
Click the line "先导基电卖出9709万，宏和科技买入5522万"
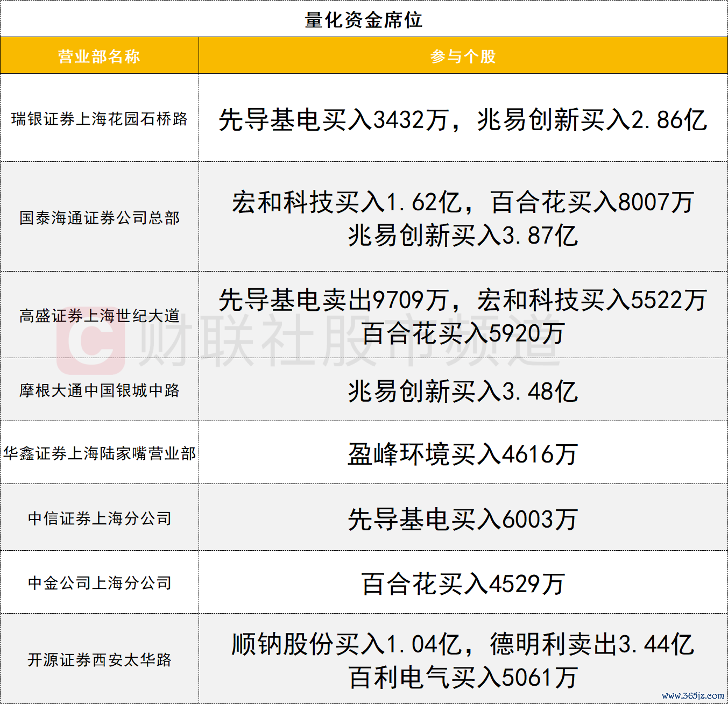point(463,300)
